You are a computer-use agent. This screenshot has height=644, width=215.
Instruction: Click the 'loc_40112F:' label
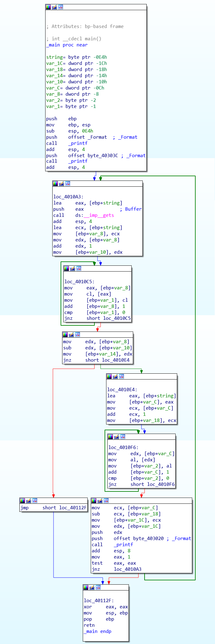[99, 601]
